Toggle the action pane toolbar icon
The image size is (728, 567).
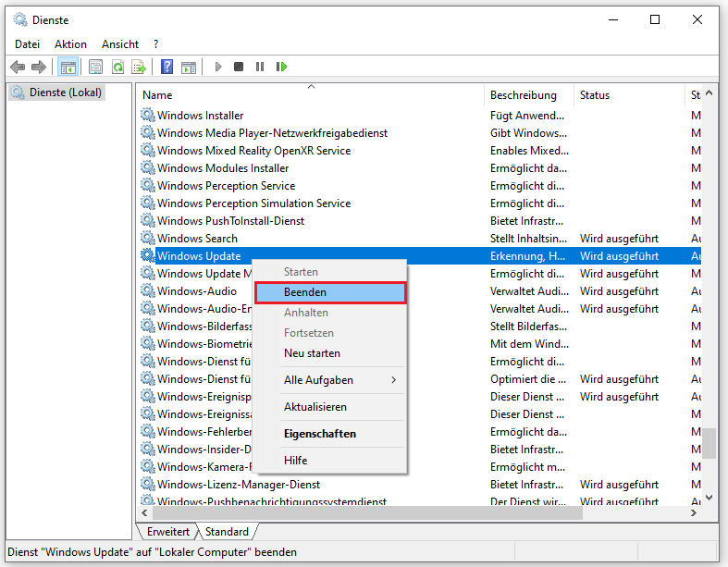189,67
